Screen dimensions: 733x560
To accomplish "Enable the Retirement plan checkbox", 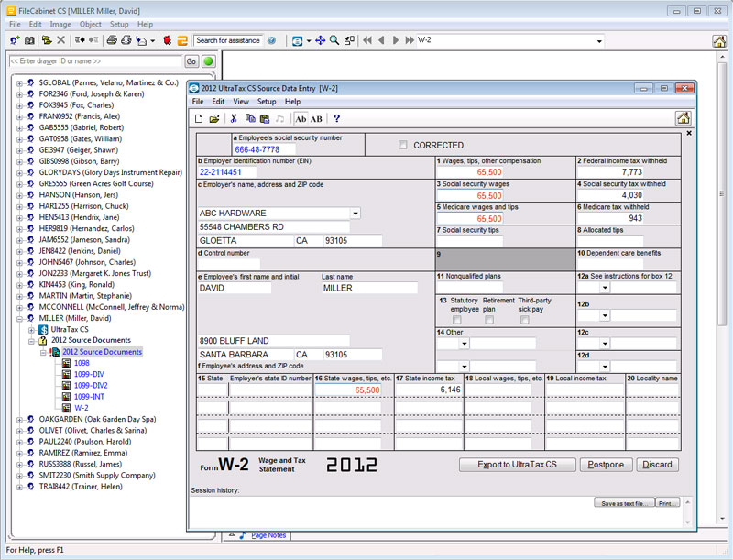I will click(x=489, y=320).
